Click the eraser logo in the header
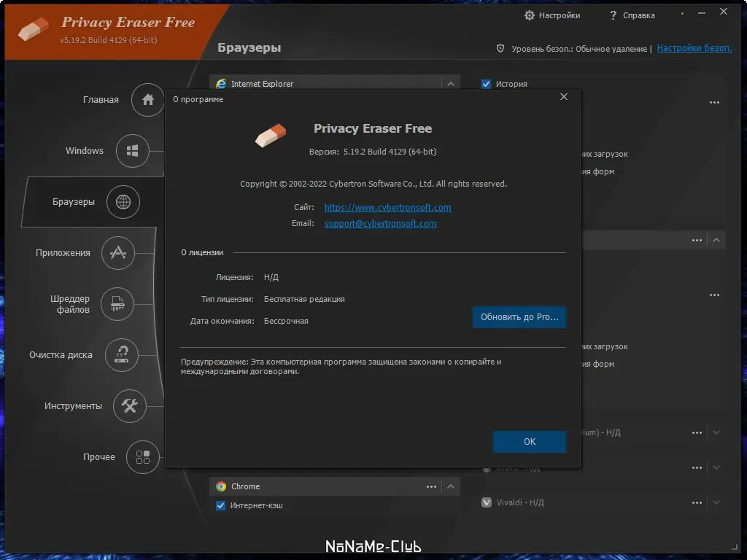The width and height of the screenshot is (747, 560). click(34, 29)
